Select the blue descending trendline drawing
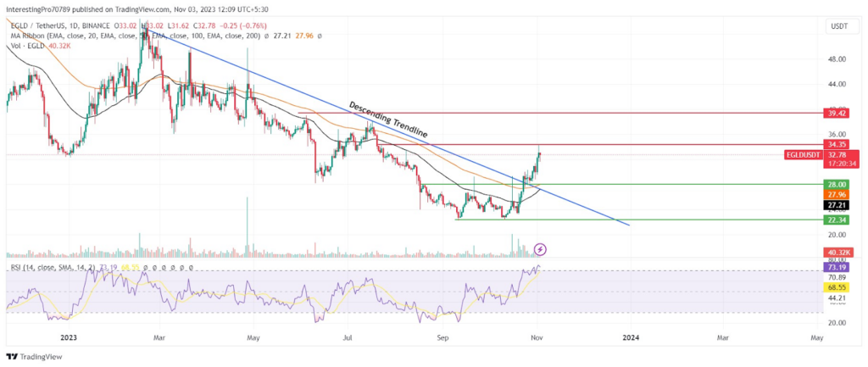This screenshot has height=367, width=868. (x=387, y=129)
